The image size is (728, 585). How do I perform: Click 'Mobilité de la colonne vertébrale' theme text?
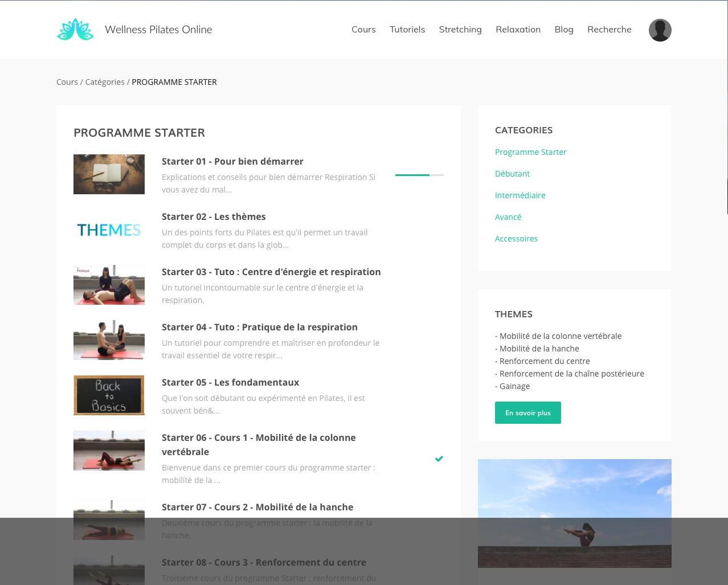(561, 336)
